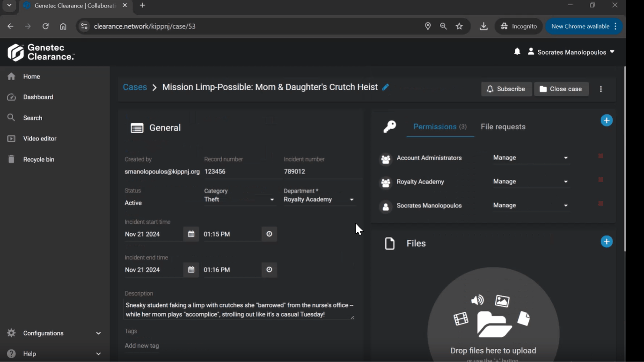Open clock picker for incident end time

269,270
